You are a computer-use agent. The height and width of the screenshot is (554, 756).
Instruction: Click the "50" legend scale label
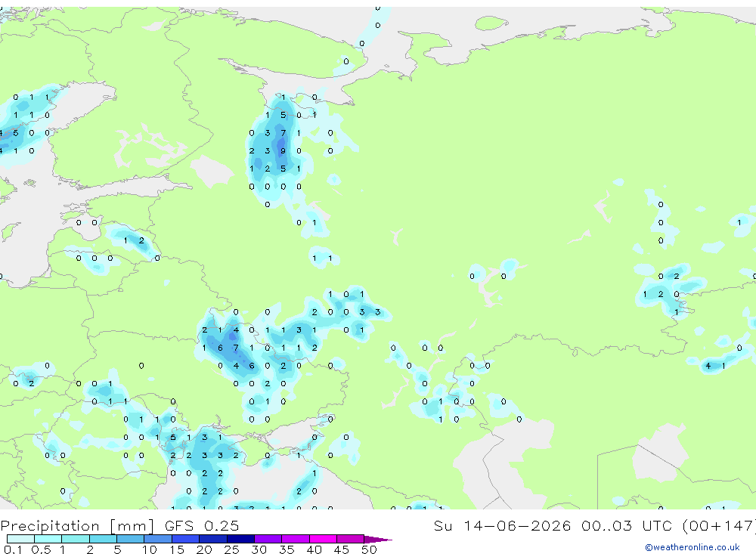[x=370, y=549]
